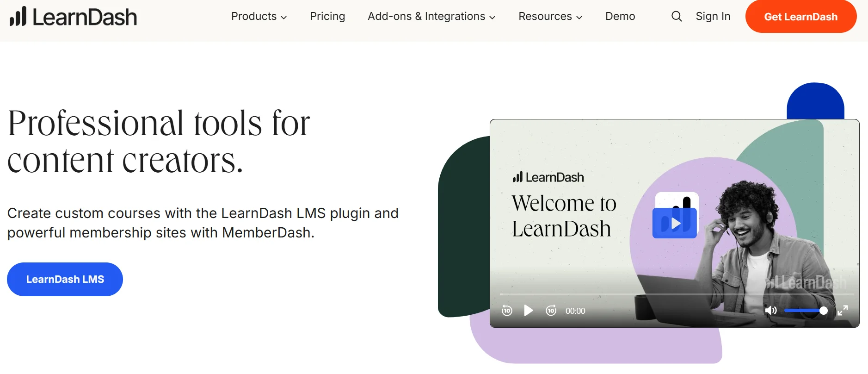Expand the Resources dropdown menu
Viewport: 868px width, 374px height.
pyautogui.click(x=550, y=17)
